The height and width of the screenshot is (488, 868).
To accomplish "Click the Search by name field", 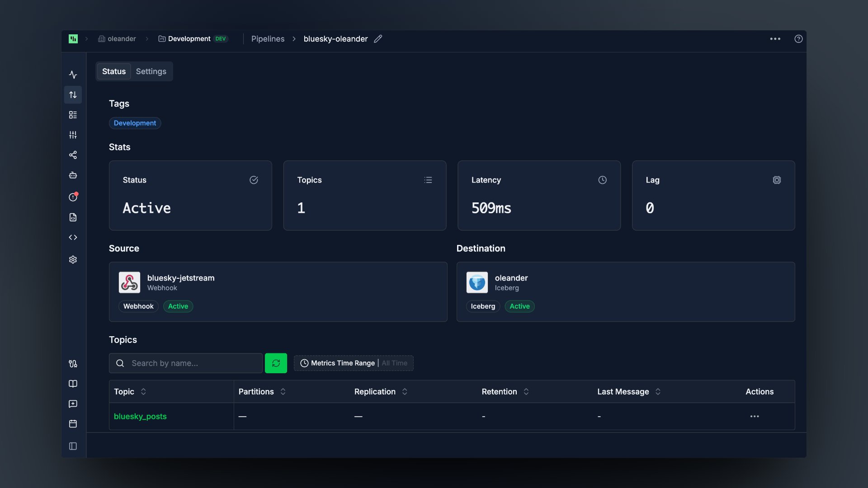I will pos(186,363).
